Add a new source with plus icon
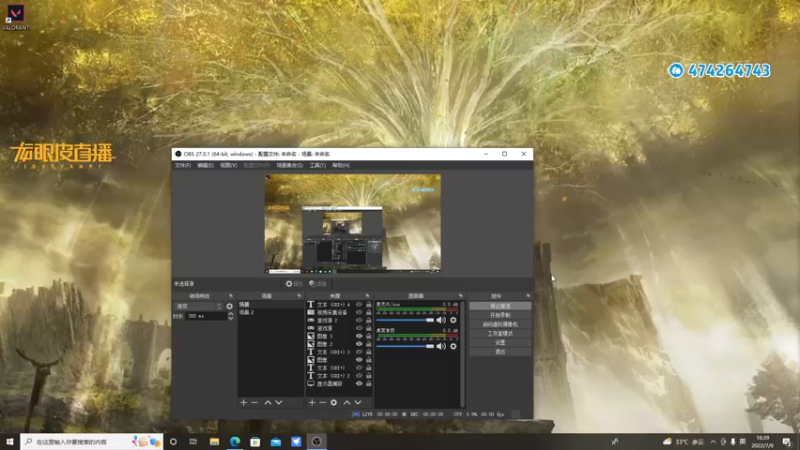The image size is (800, 450). point(312,403)
